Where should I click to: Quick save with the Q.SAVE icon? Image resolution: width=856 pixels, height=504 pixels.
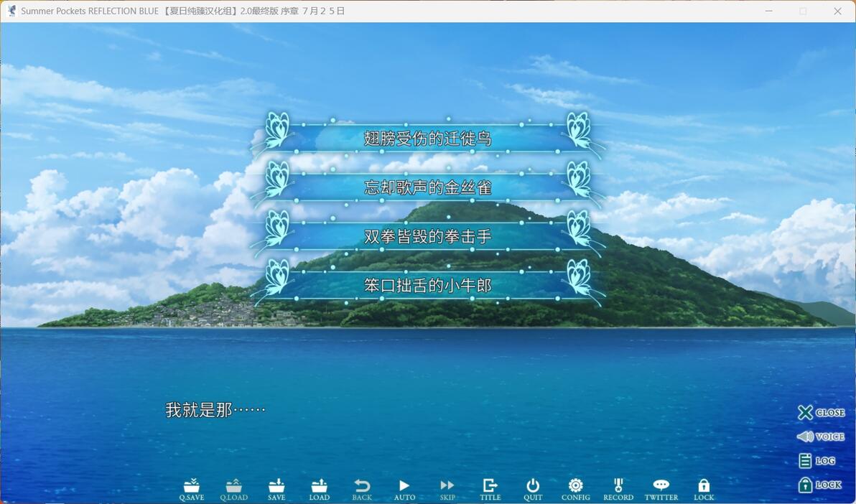(192, 490)
